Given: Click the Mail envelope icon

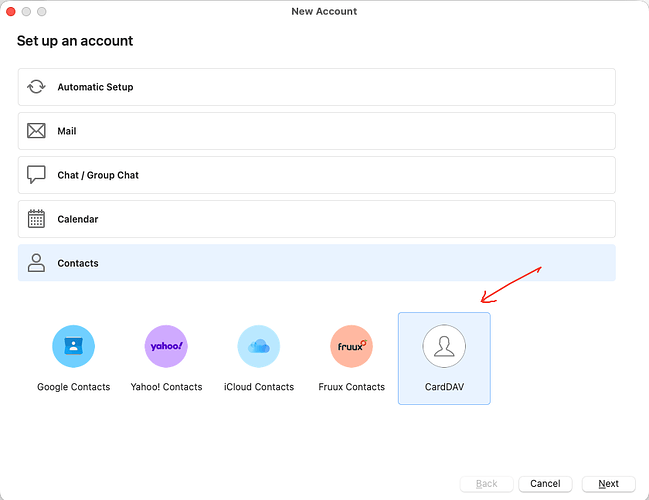Looking at the screenshot, I should point(36,131).
